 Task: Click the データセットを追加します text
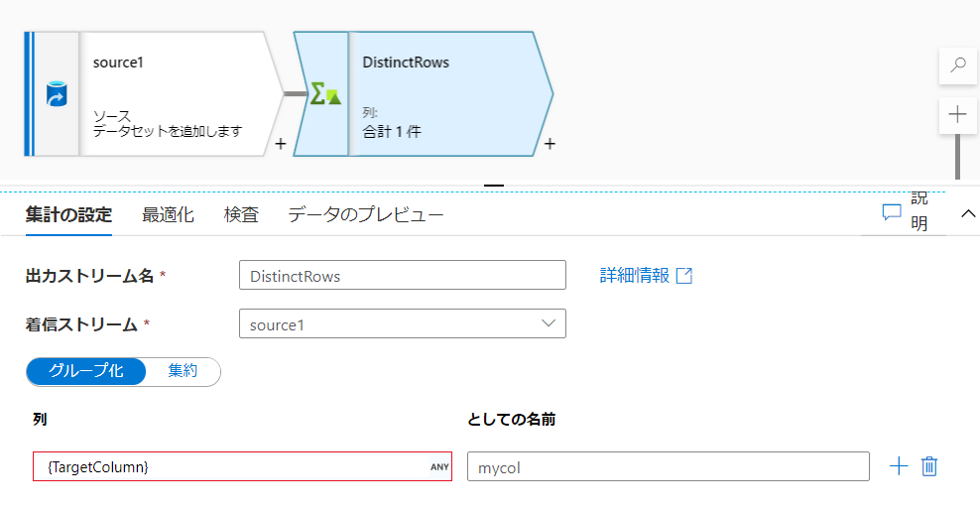pos(168,131)
